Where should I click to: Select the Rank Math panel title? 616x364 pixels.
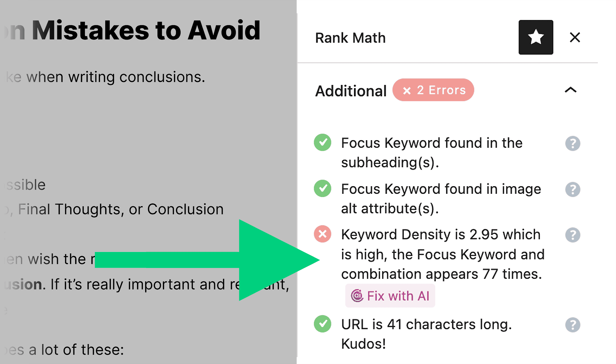click(x=350, y=38)
